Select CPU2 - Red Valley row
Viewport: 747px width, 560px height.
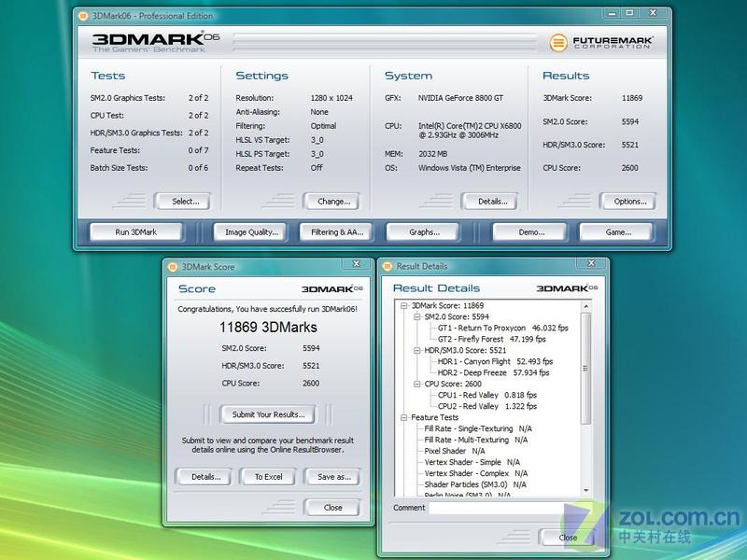(487, 407)
